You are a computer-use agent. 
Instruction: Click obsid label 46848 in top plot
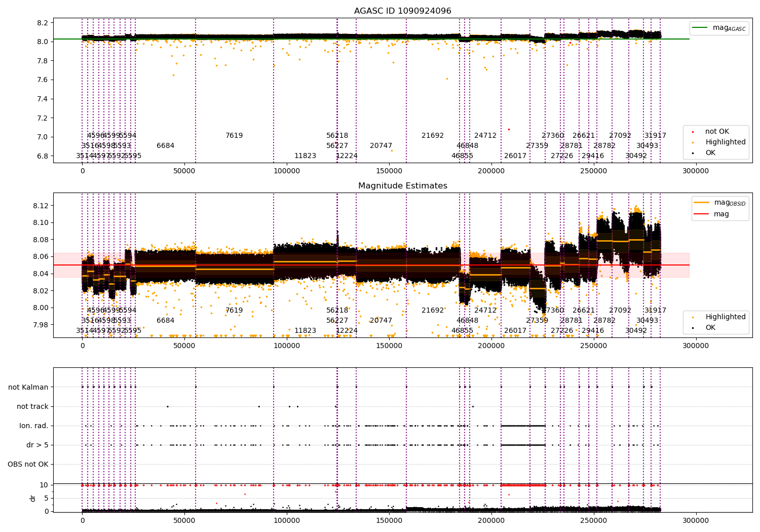point(467,146)
